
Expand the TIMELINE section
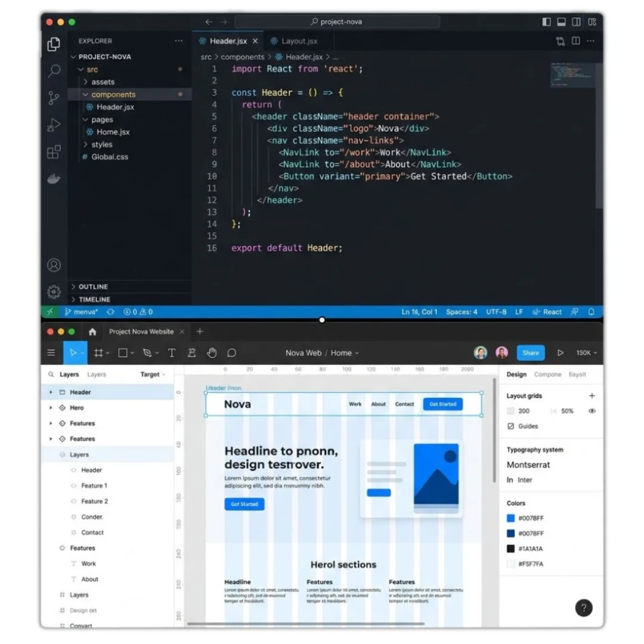tap(129, 299)
